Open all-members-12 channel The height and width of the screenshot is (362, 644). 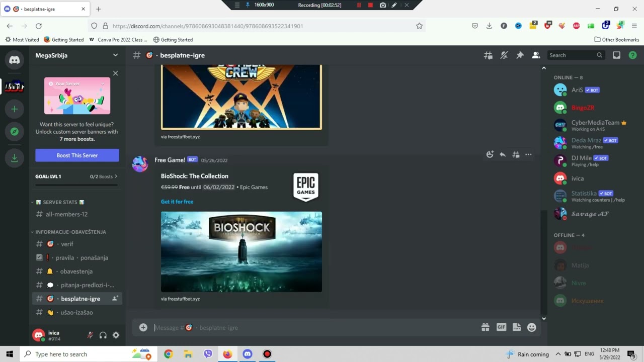[x=77, y=214]
